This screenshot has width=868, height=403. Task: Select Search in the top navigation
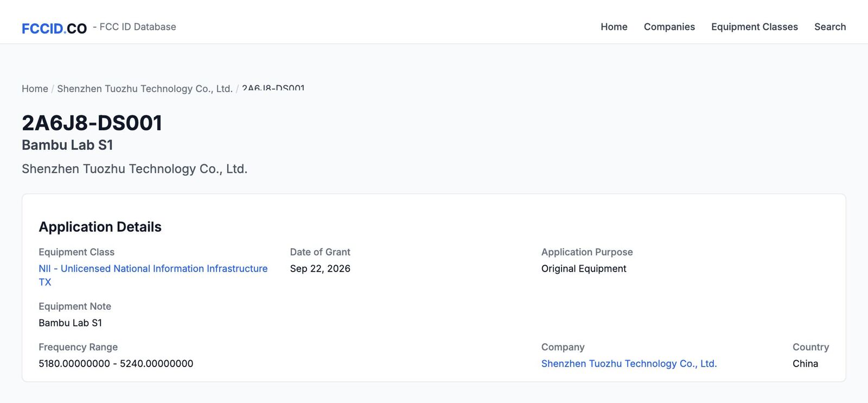[x=829, y=27]
